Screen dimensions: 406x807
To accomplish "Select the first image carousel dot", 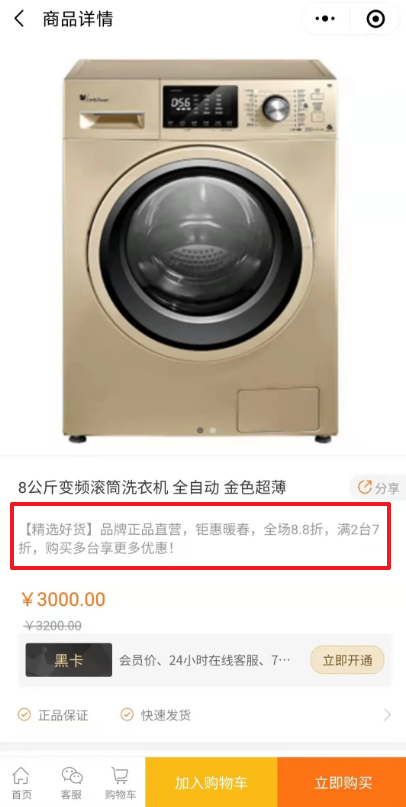I will click(200, 430).
